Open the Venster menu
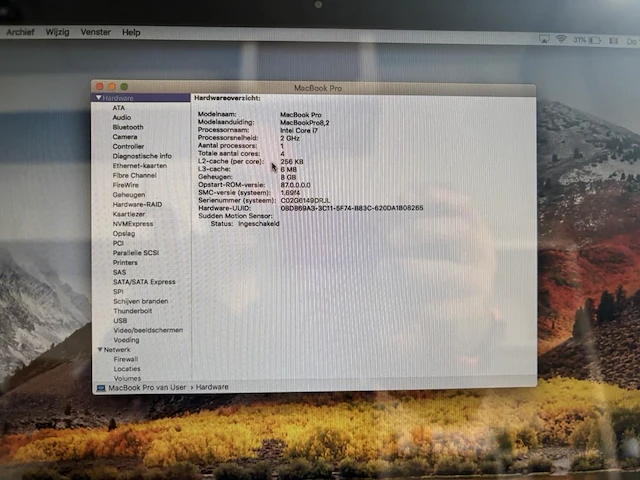Image resolution: width=640 pixels, height=480 pixels. (96, 32)
